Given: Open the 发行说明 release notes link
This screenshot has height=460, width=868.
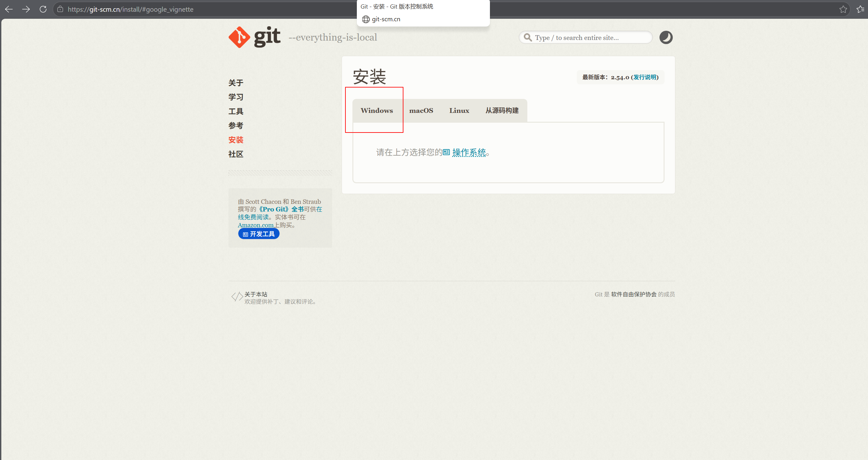Looking at the screenshot, I should (645, 77).
